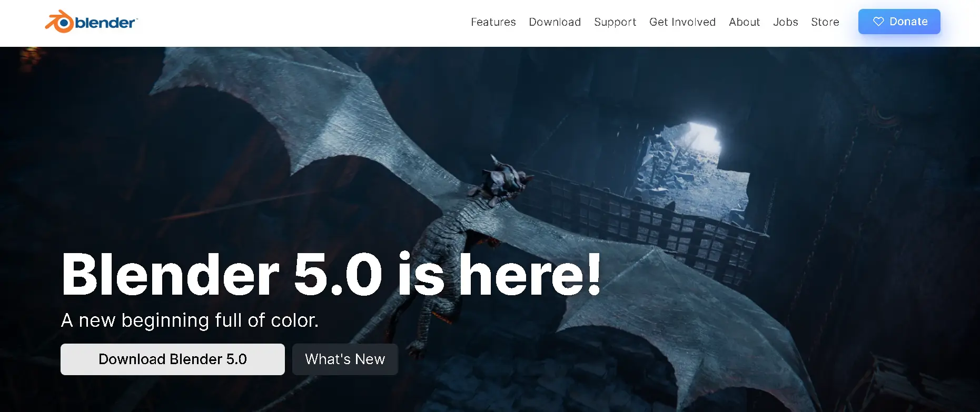This screenshot has width=980, height=412.
Task: Click the Download Blender 5.0 button
Action: (172, 359)
